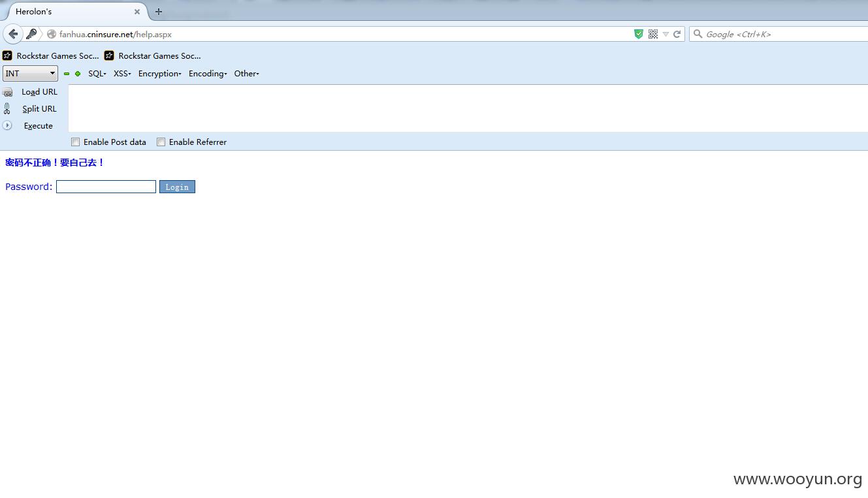Click the key icon beside the address bar
Viewport: 868px width, 498px height.
coord(31,34)
